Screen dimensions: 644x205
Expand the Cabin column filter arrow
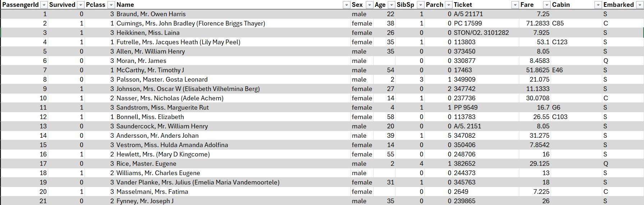pos(598,5)
